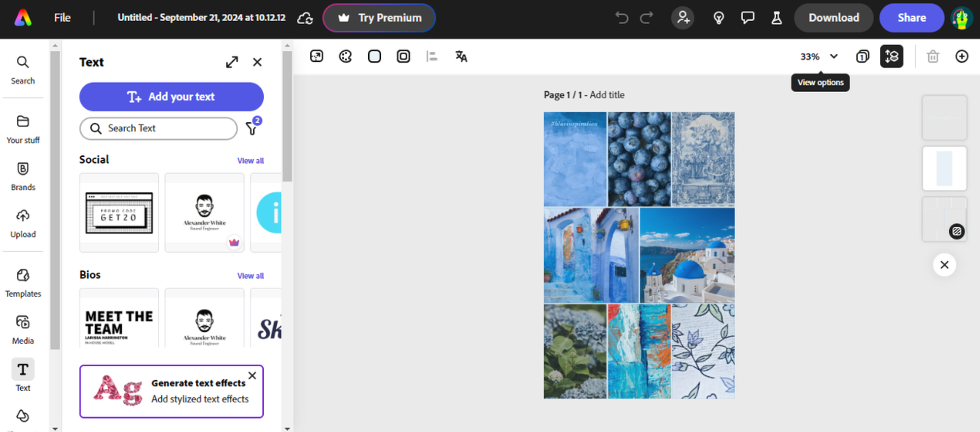Click the undo arrow icon

(622, 18)
